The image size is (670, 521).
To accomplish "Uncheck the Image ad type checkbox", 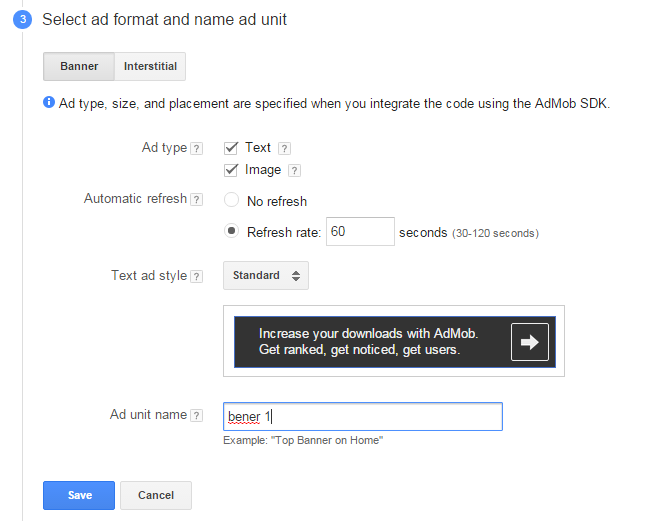I will [231, 170].
